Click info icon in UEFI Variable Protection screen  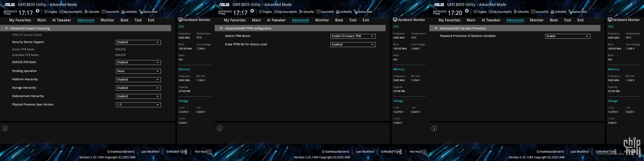coord(435,128)
